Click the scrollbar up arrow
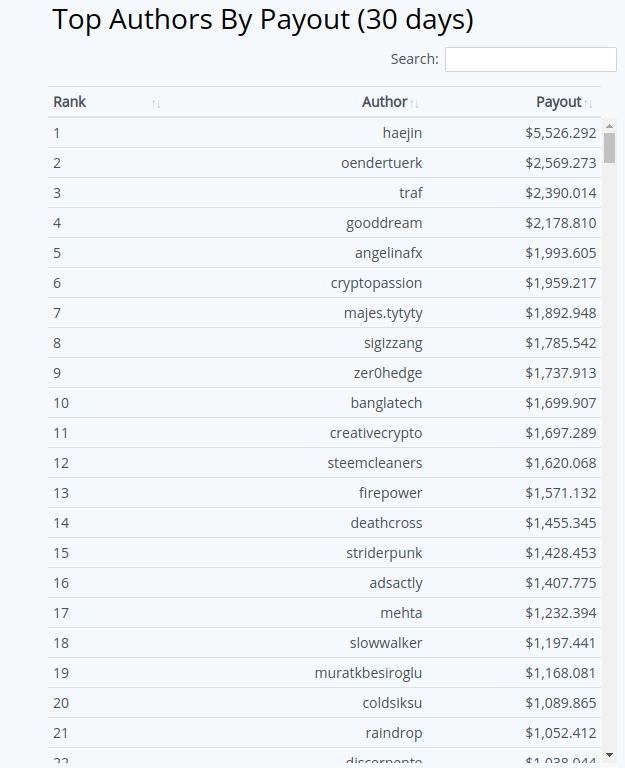 pos(609,125)
